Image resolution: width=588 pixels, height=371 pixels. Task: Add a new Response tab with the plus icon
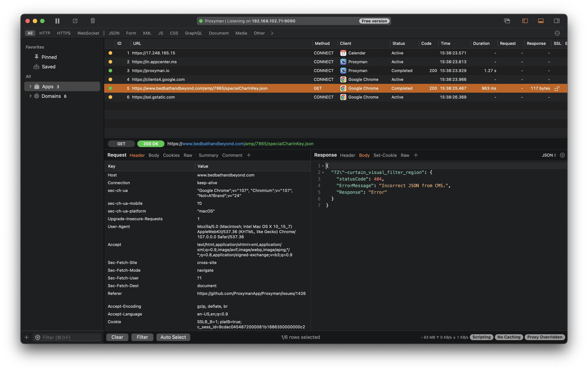(x=416, y=155)
